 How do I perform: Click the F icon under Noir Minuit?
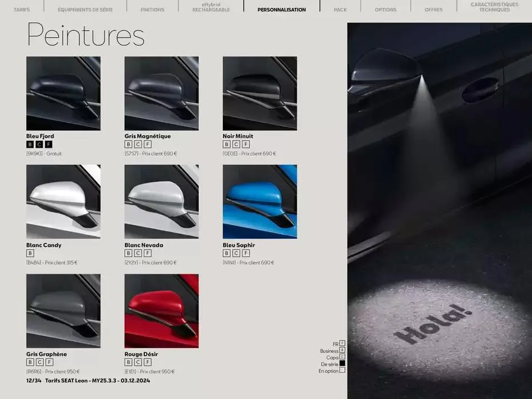(x=246, y=144)
